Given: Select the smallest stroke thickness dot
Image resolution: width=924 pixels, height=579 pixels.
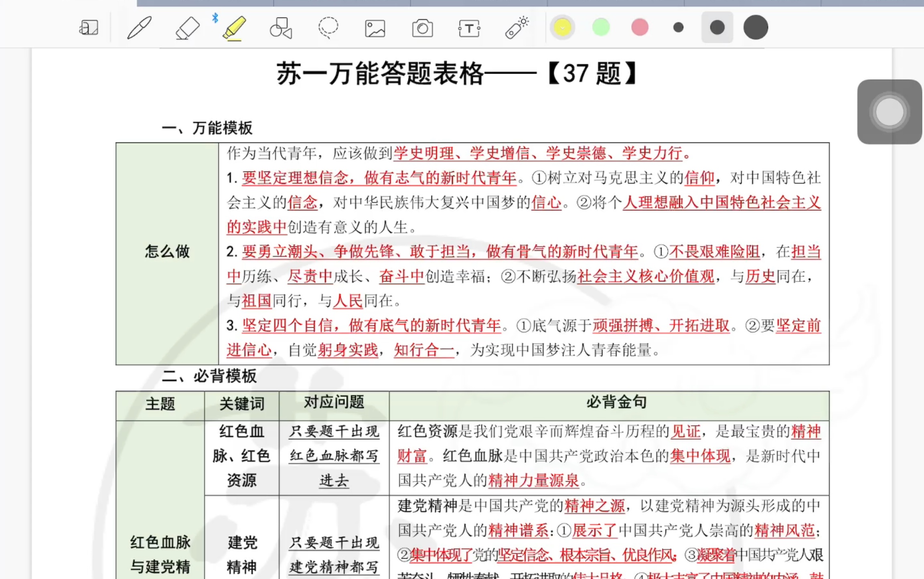Looking at the screenshot, I should coord(679,28).
